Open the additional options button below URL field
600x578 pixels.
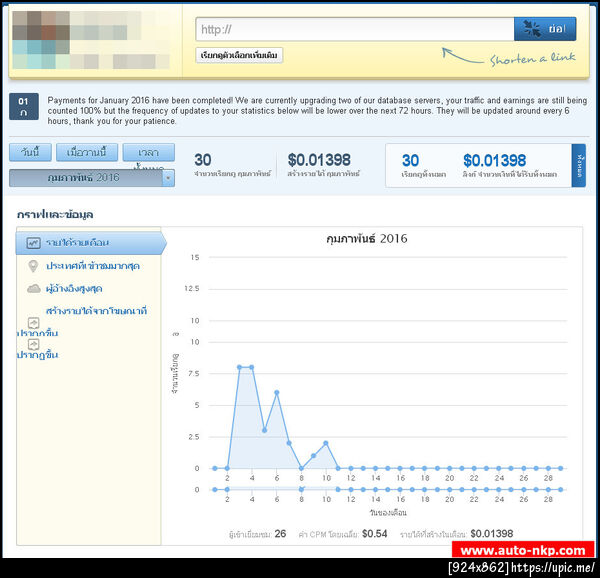(239, 55)
